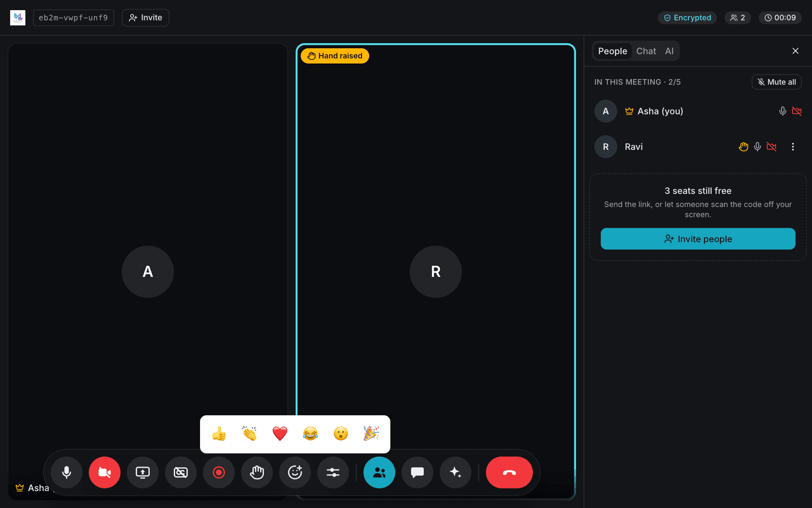The height and width of the screenshot is (508, 812).
Task: Click Asha's microphone icon in list
Action: pos(783,111)
